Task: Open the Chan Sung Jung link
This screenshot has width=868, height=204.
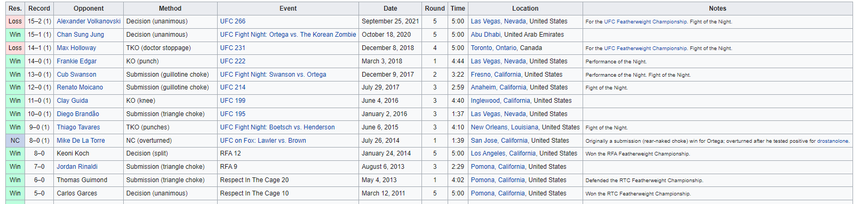Action: pyautogui.click(x=81, y=35)
